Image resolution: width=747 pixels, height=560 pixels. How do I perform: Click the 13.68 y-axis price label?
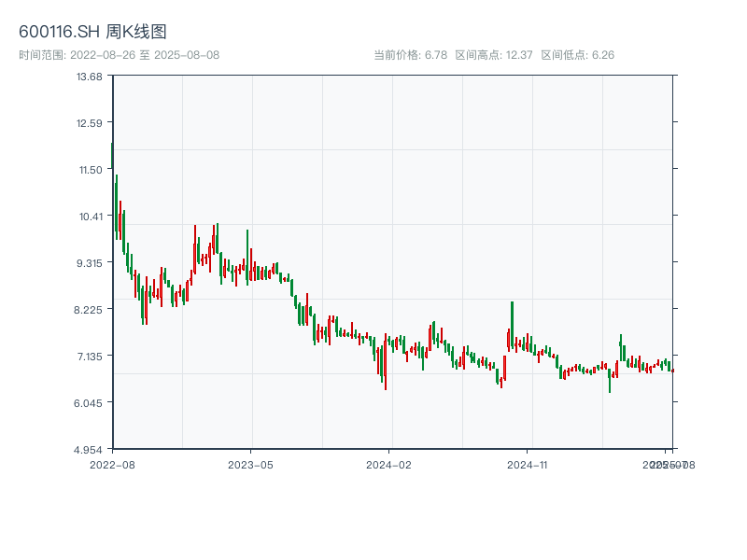(90, 76)
